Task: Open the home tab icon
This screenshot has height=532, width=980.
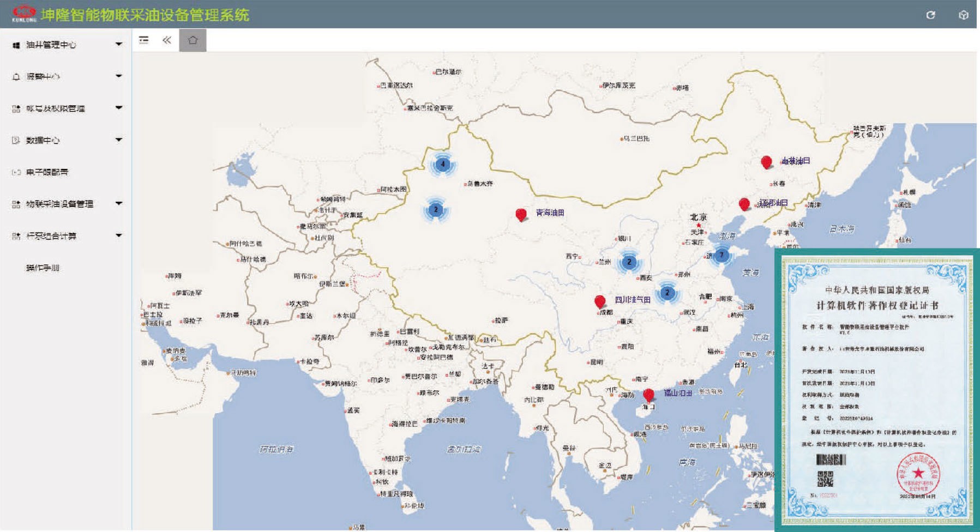Action: (x=193, y=40)
